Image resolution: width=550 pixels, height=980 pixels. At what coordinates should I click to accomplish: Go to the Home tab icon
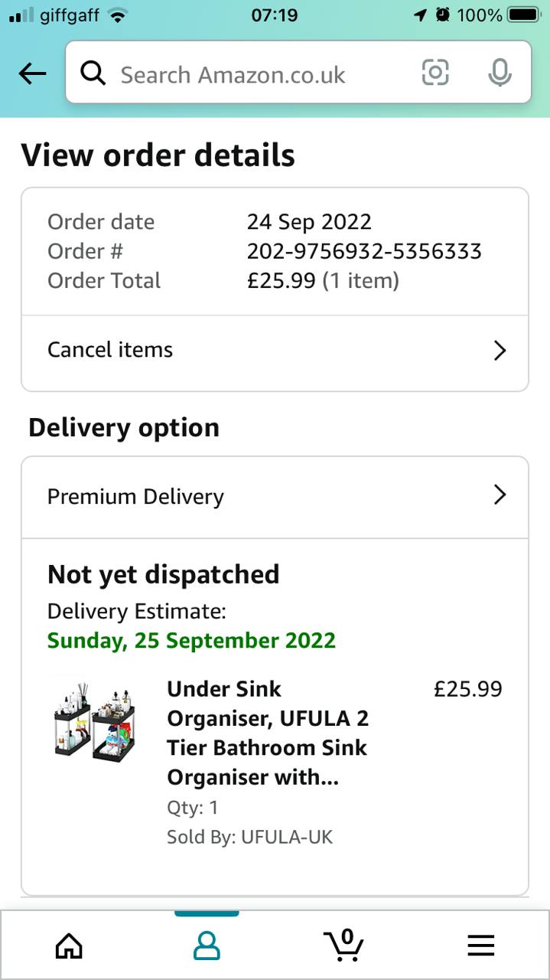click(x=69, y=946)
